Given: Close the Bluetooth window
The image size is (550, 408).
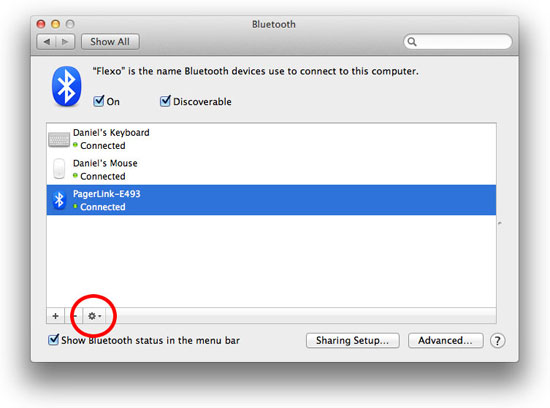Looking at the screenshot, I should coord(41,24).
